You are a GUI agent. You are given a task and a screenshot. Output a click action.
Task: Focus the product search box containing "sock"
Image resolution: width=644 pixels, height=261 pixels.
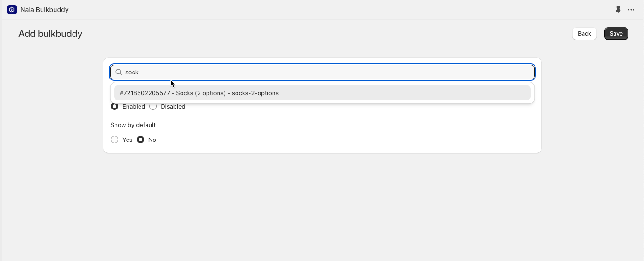tap(323, 72)
